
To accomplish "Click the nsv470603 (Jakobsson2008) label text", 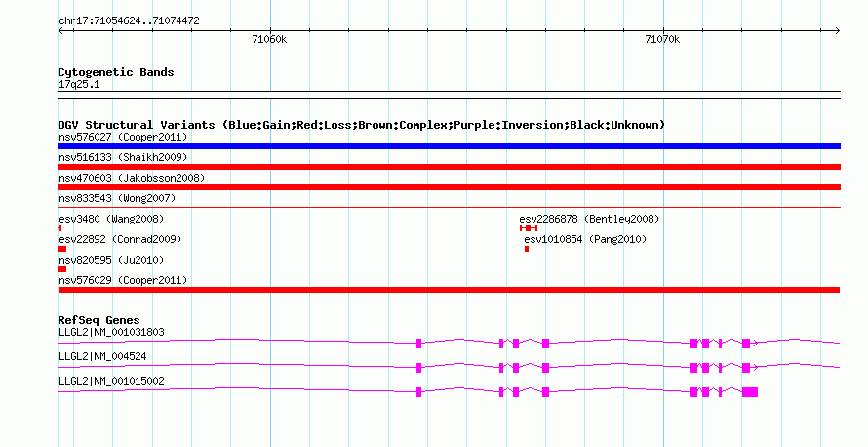I will coord(132,178).
